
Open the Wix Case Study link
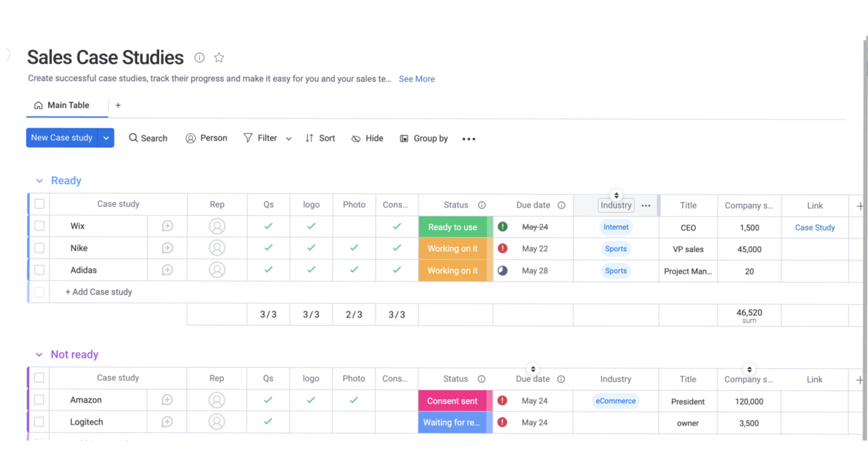click(814, 227)
